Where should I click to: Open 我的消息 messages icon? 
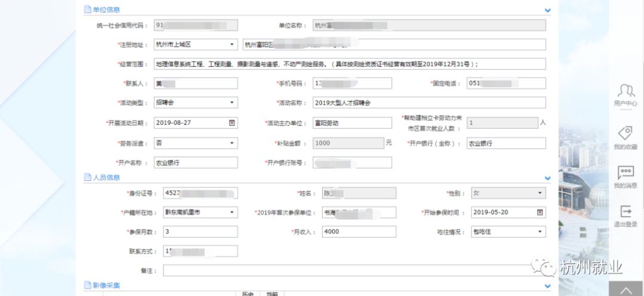pos(626,172)
